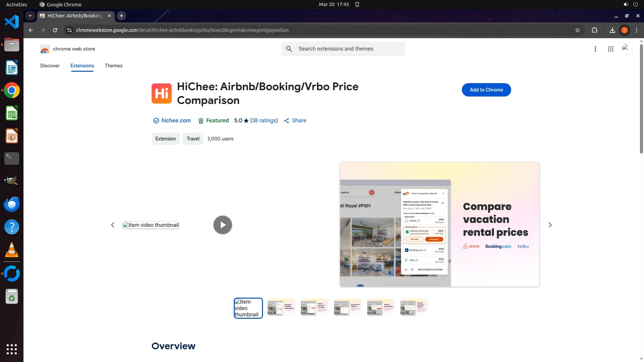Click the Share icon link

295,121
